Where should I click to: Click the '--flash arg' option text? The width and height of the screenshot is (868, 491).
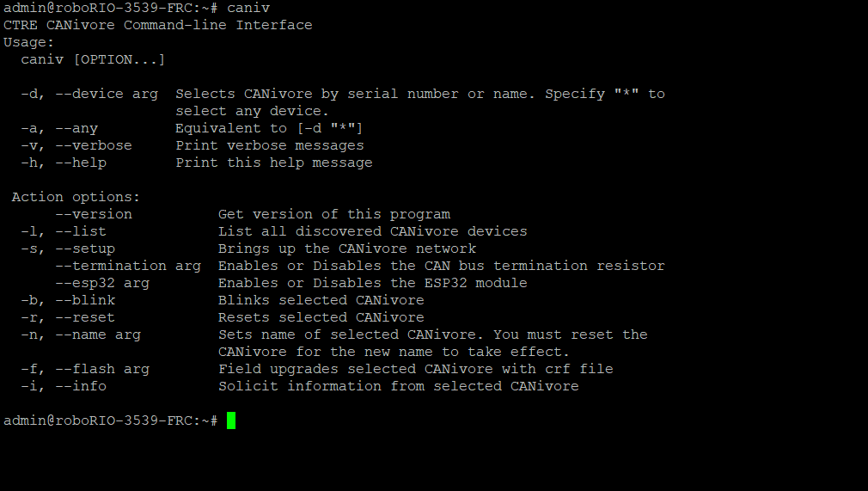pyautogui.click(x=102, y=369)
